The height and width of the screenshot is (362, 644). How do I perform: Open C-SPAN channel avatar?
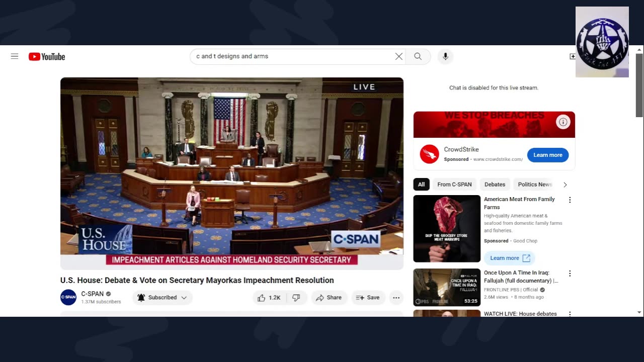coord(68,297)
